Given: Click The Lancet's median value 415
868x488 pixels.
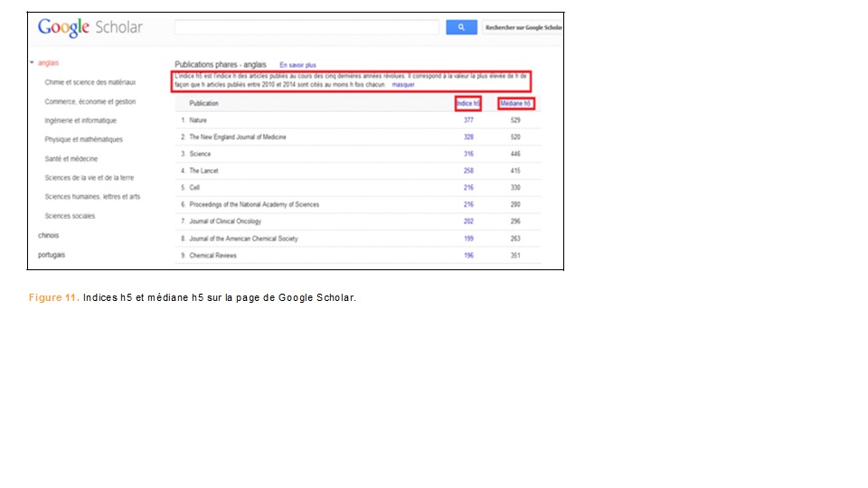Looking at the screenshot, I should click(515, 171).
